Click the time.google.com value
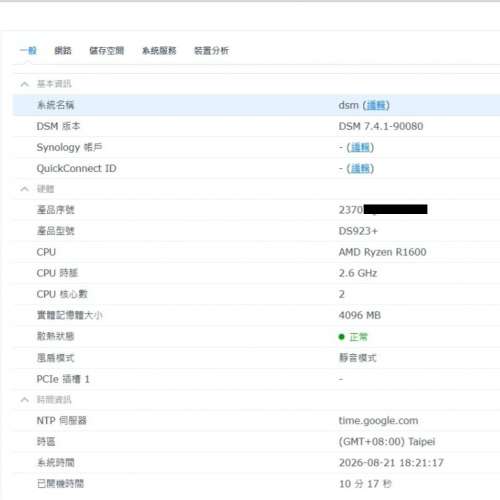500x500 pixels. point(378,421)
